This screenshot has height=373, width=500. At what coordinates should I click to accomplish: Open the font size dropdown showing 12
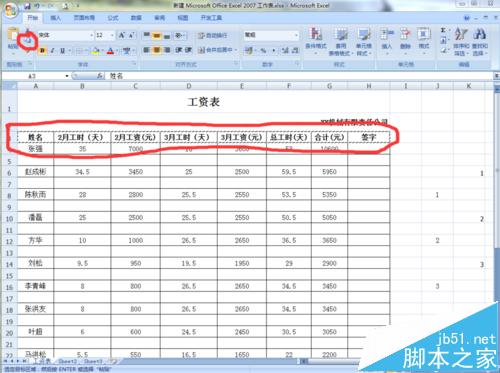tap(112, 35)
